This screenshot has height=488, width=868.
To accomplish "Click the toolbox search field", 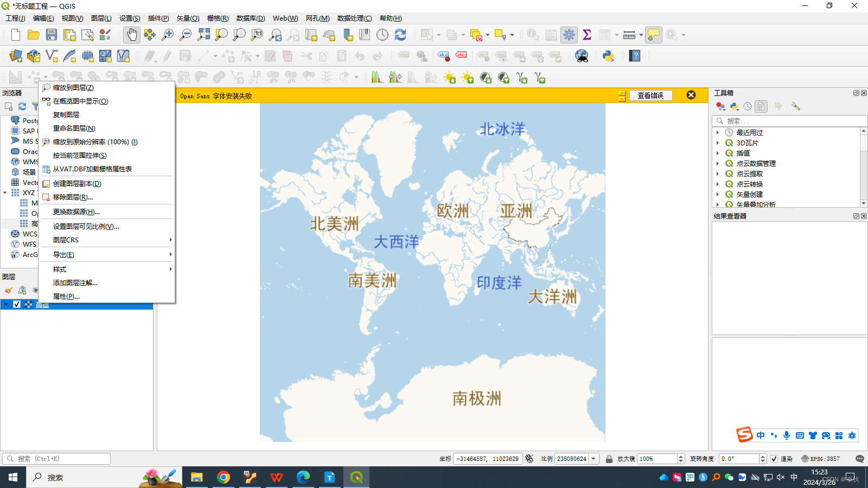I will 790,121.
